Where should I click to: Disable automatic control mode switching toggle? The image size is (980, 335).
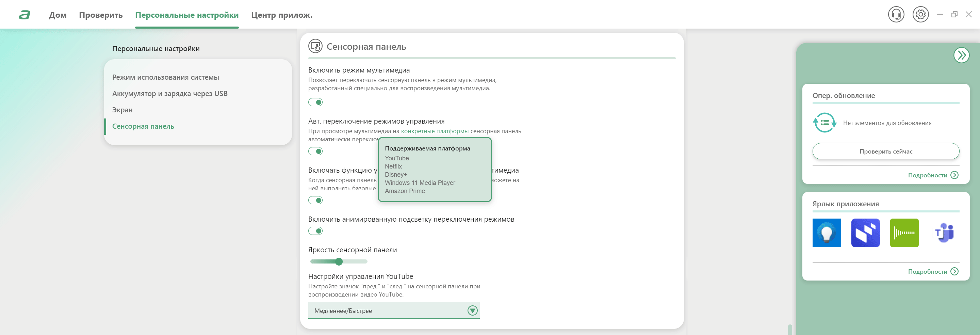click(315, 151)
